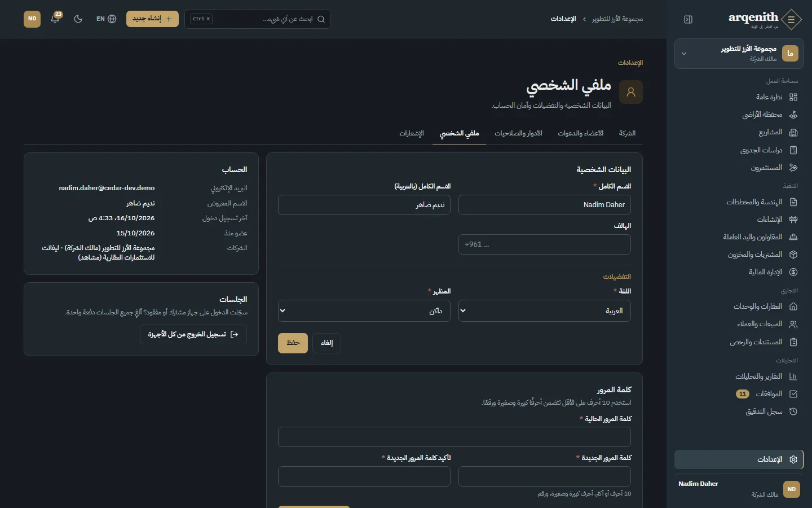Open المقاولون واليد العاملة icon
This screenshot has width=812, height=508.
click(793, 237)
